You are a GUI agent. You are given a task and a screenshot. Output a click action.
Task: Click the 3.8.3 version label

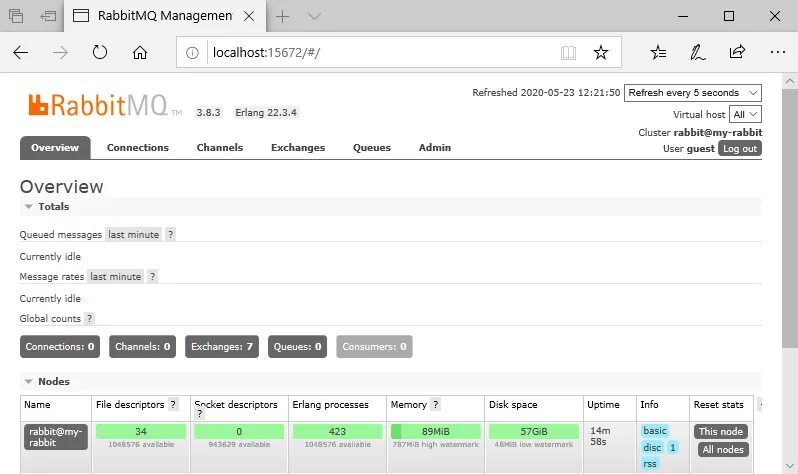click(x=209, y=113)
